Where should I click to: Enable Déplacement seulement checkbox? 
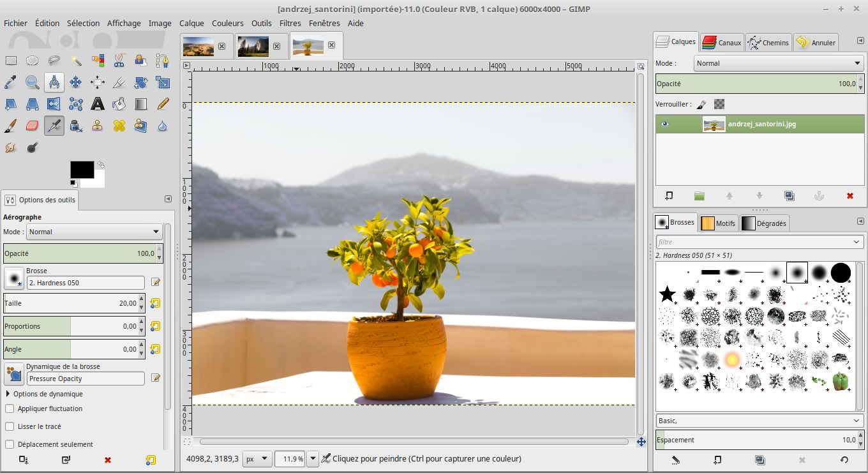(10, 444)
